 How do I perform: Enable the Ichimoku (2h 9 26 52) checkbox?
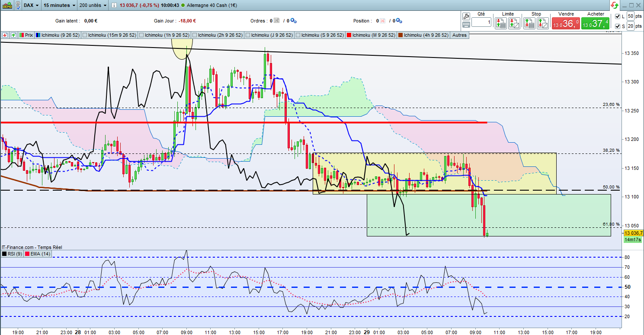195,35
